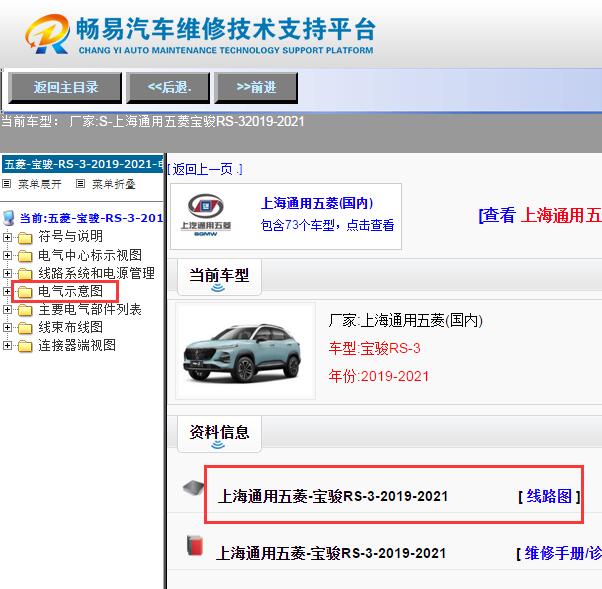Image resolution: width=602 pixels, height=589 pixels.
Task: Expand the 线路系统和电源管理 node
Action: coord(7,273)
